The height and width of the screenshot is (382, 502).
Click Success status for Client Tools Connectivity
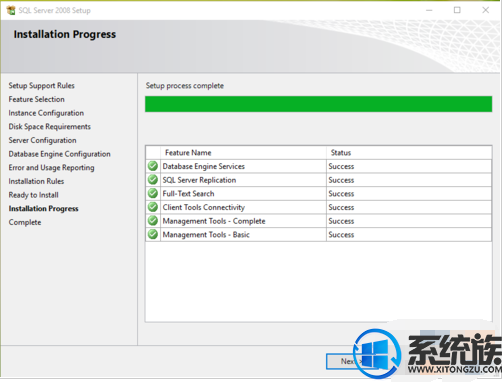click(x=341, y=207)
